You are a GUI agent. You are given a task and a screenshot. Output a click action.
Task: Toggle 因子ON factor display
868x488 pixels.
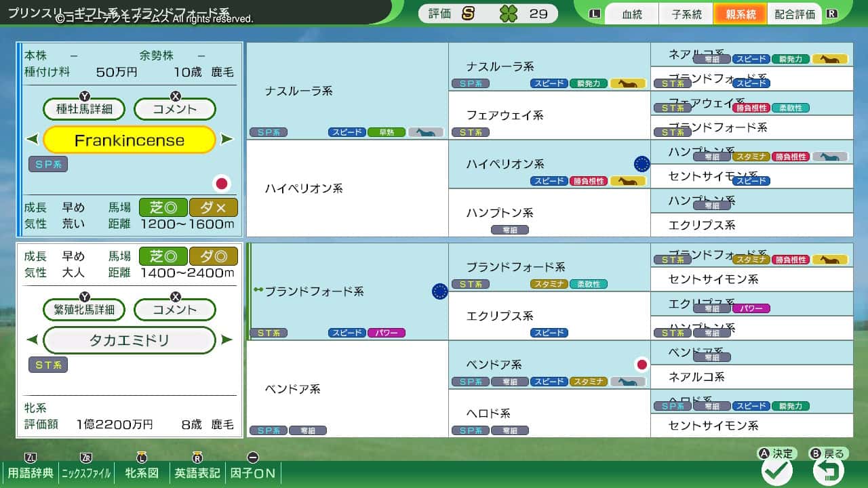[x=253, y=472]
